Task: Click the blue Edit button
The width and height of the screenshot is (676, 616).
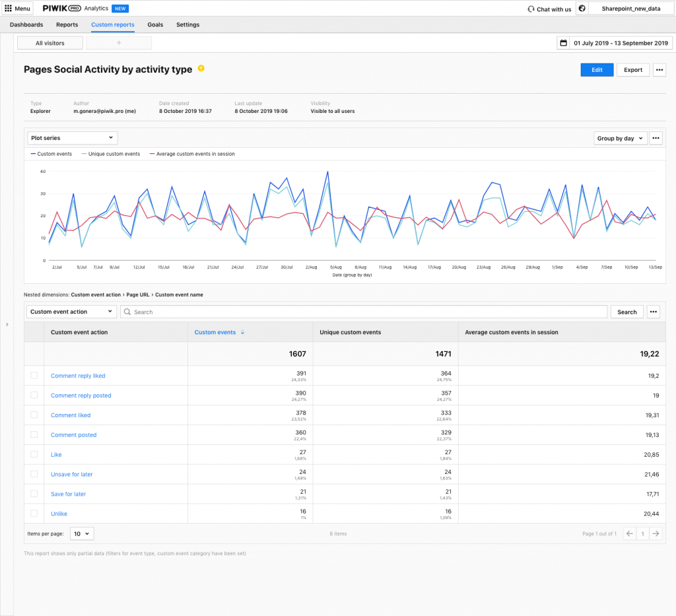Action: 596,69
